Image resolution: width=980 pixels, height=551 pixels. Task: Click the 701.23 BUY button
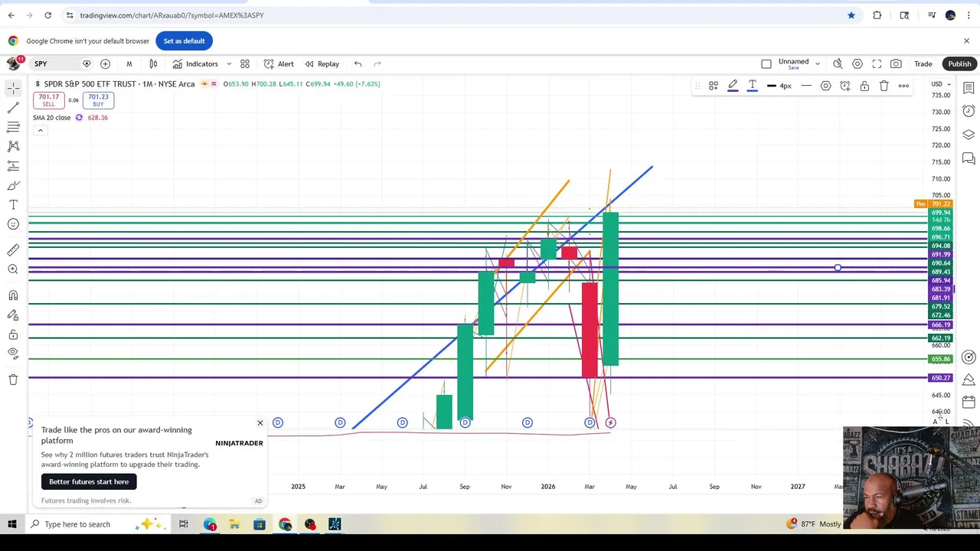pos(98,100)
